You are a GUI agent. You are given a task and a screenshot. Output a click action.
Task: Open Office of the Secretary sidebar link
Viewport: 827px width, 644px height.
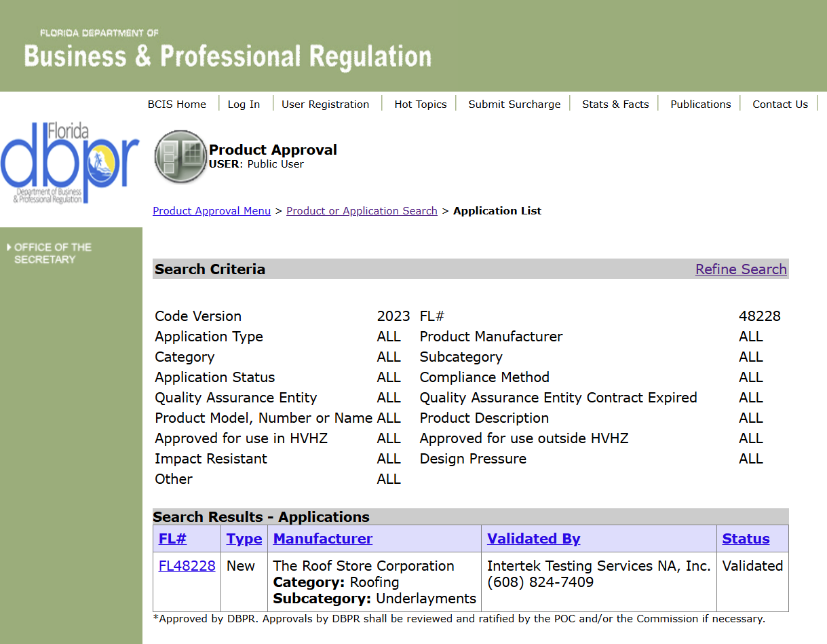pos(53,253)
